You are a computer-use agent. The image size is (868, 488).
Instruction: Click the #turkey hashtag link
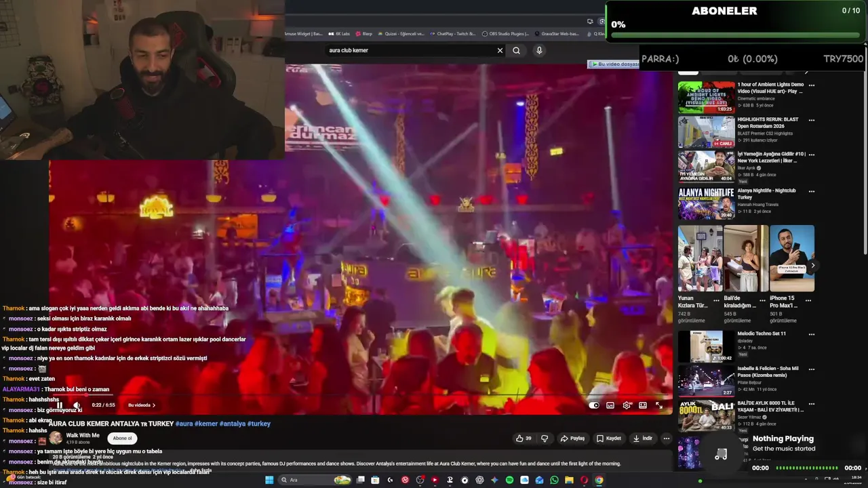pyautogui.click(x=258, y=424)
